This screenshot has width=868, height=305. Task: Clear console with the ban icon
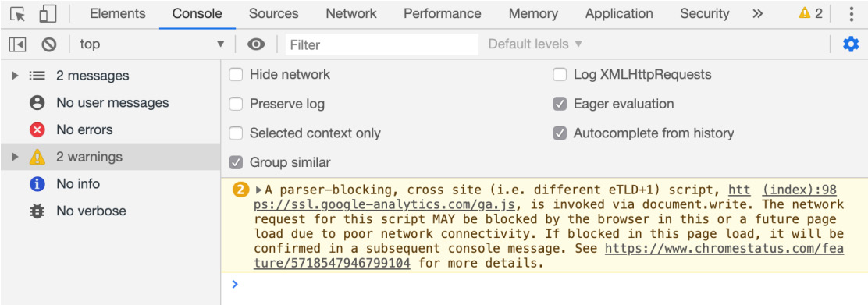tap(49, 44)
